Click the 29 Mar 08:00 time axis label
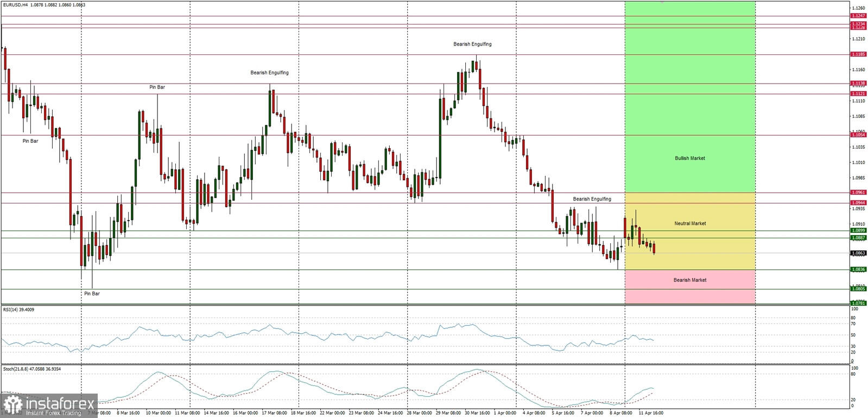 pos(448,413)
